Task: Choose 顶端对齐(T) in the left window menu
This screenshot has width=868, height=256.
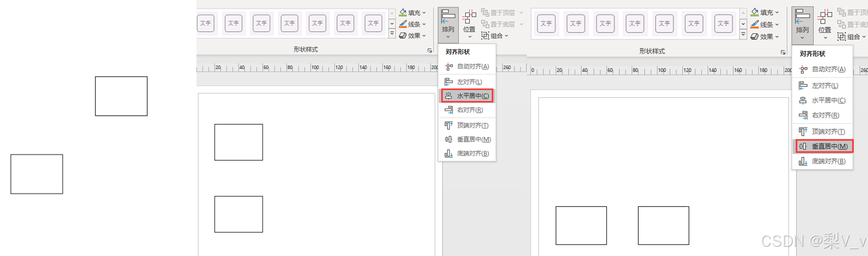Action: pyautogui.click(x=467, y=125)
